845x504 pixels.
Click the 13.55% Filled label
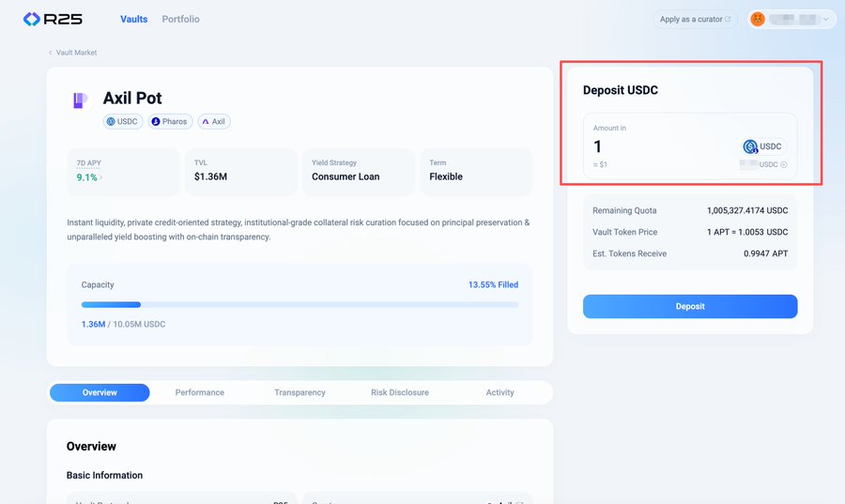tap(493, 284)
